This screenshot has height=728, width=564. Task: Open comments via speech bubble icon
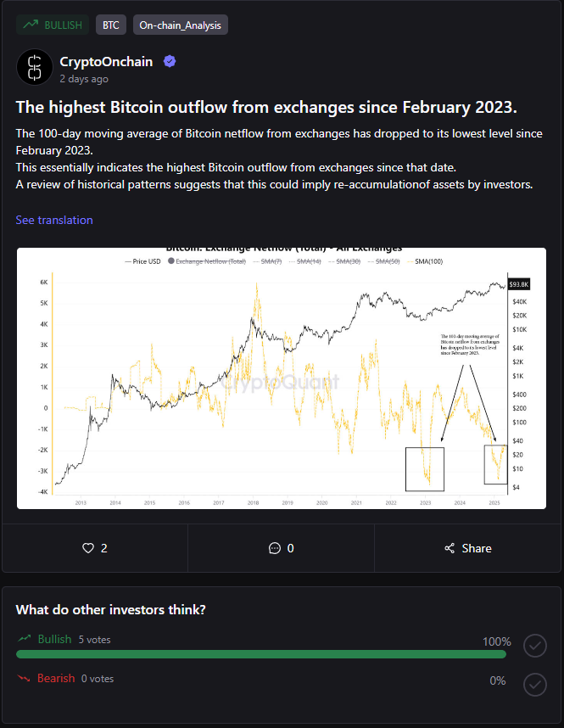point(275,548)
